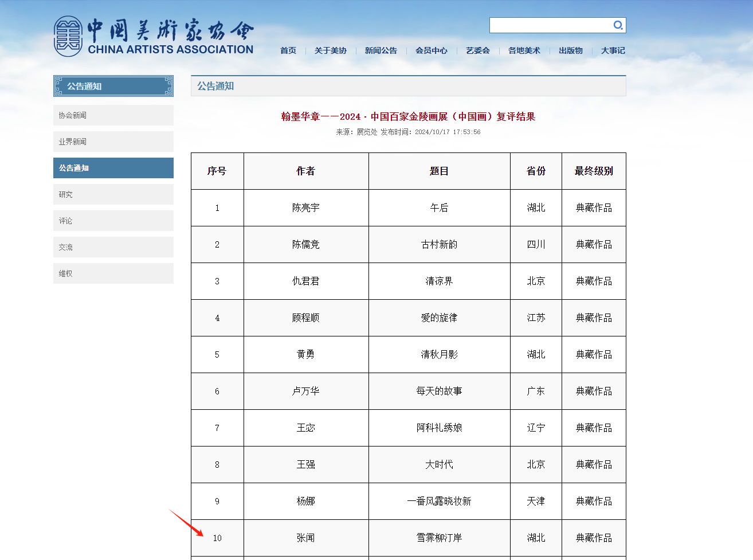Click the China Artists Association logo
Viewport: 753px width, 560px height.
(154, 37)
